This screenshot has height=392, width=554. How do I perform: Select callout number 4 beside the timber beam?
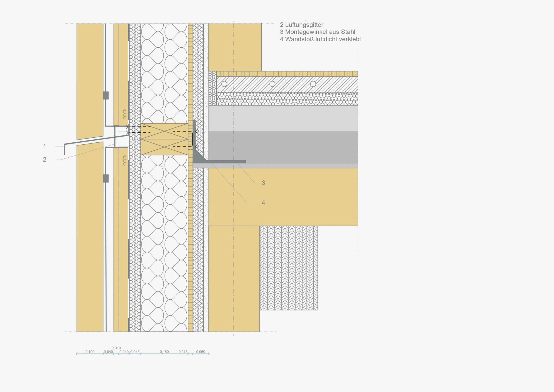[x=263, y=203]
